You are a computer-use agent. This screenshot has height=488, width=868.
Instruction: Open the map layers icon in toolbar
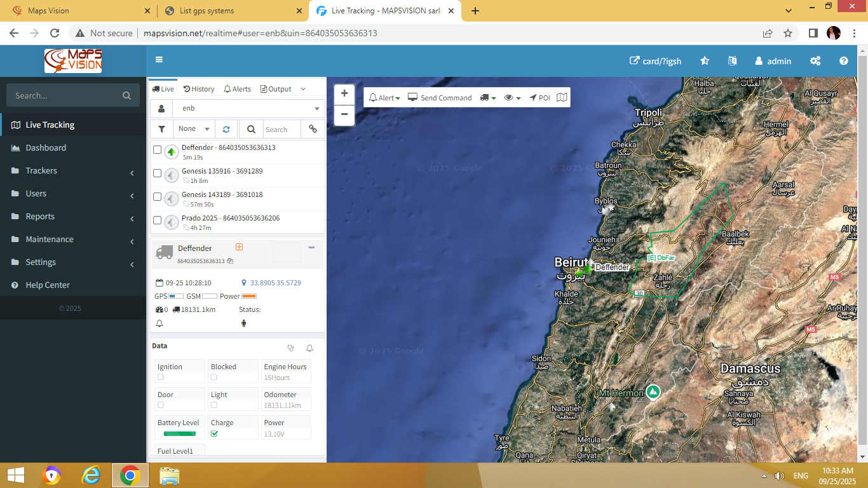(x=562, y=98)
